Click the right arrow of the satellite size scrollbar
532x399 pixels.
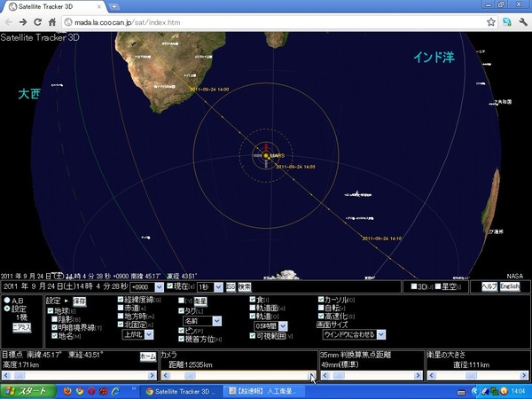pyautogui.click(x=523, y=375)
